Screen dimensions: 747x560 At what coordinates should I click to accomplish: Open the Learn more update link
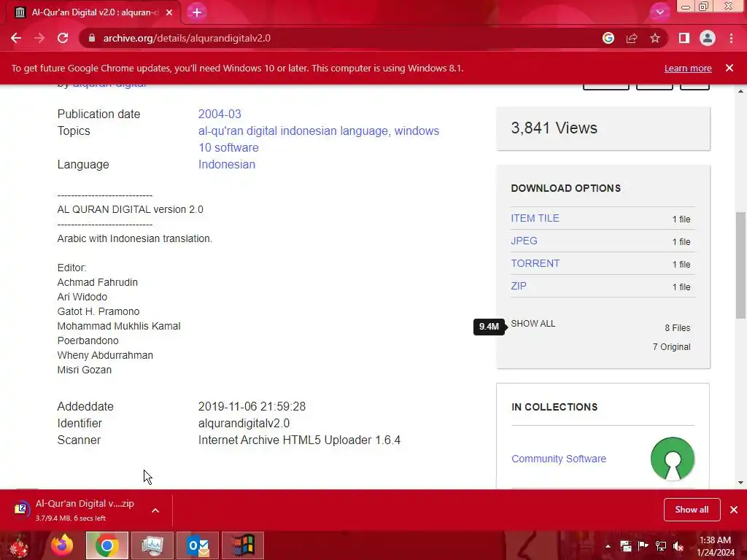688,68
